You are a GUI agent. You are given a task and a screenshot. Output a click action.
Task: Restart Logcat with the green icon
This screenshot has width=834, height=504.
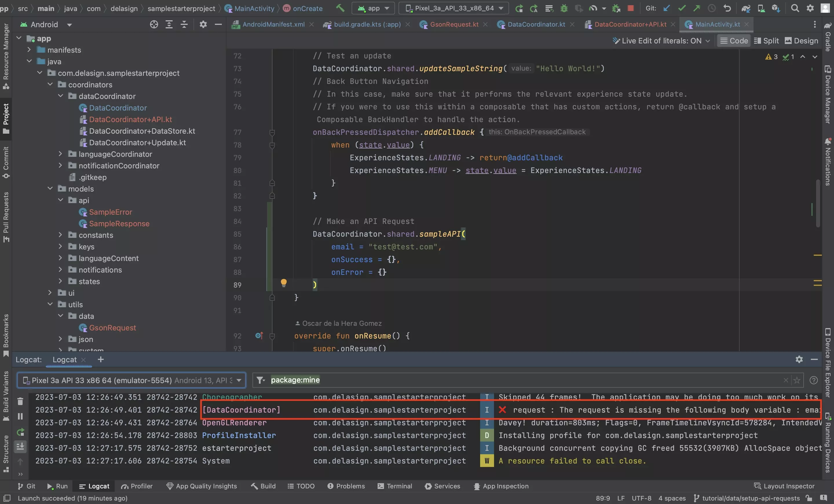(20, 432)
